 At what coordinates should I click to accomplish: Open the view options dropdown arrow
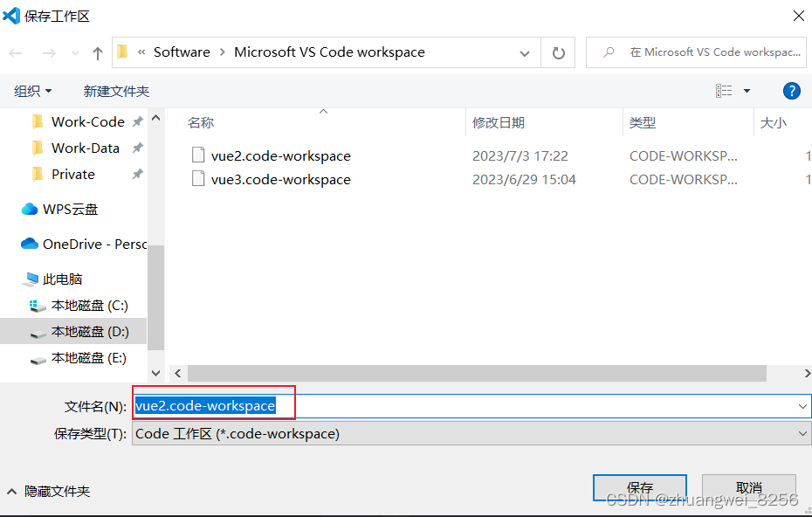point(747,91)
